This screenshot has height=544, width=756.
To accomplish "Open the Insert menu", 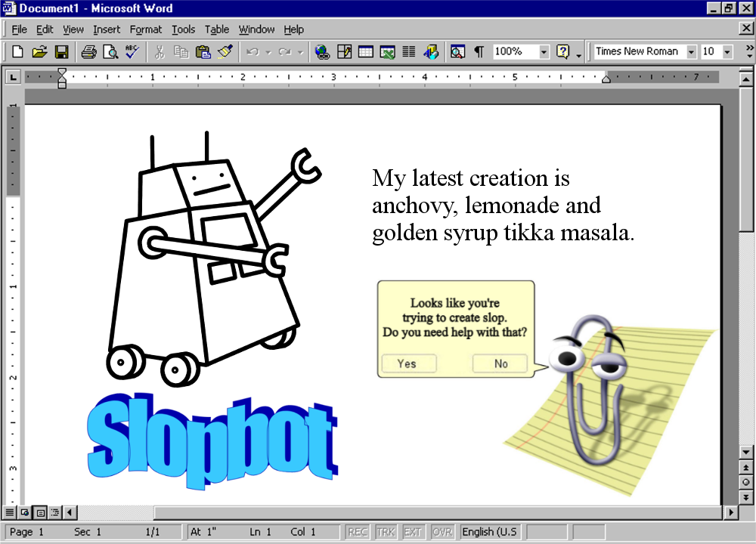I will (107, 29).
